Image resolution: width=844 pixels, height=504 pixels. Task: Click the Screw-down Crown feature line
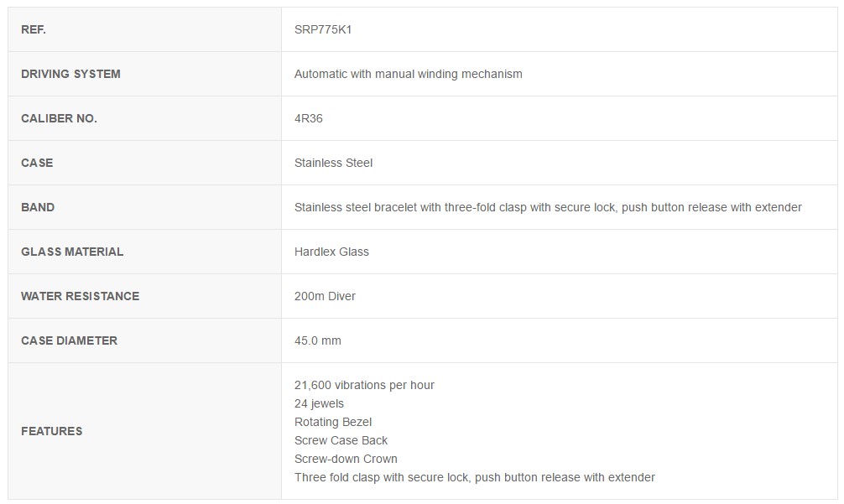(x=346, y=459)
